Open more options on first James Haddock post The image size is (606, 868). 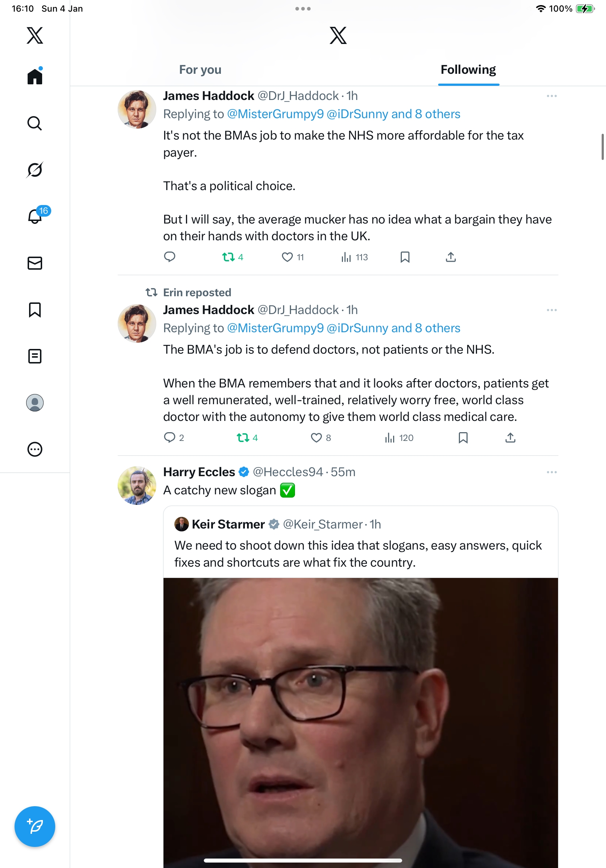[x=552, y=96]
